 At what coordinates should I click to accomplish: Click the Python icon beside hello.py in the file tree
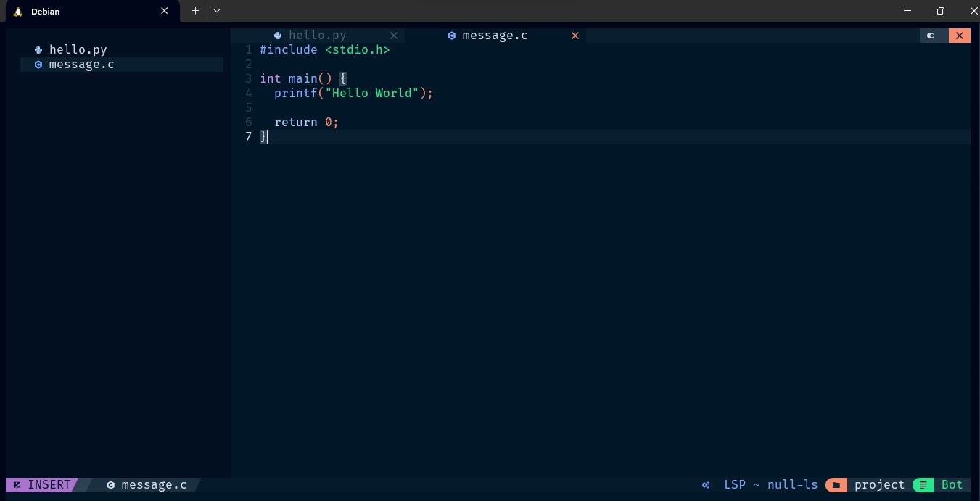pyautogui.click(x=38, y=50)
